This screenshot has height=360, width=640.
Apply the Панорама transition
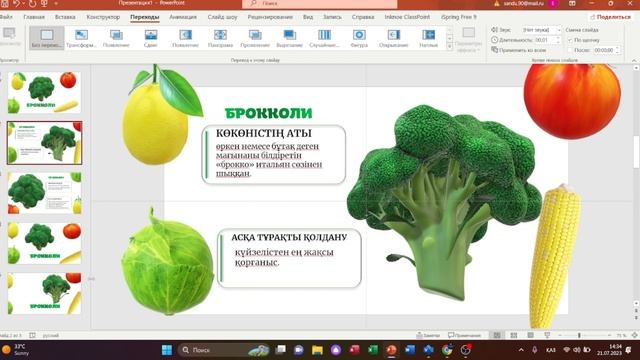(220, 38)
